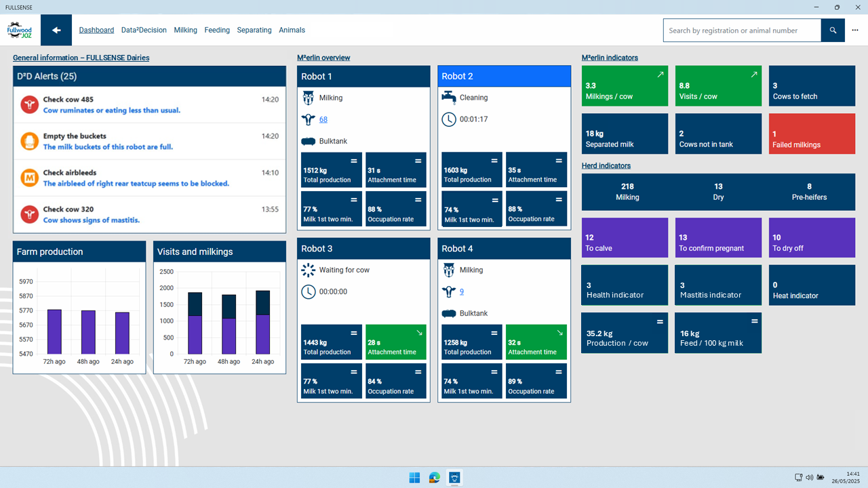
Task: Click Robot 1 milking status icon
Action: [x=308, y=98]
